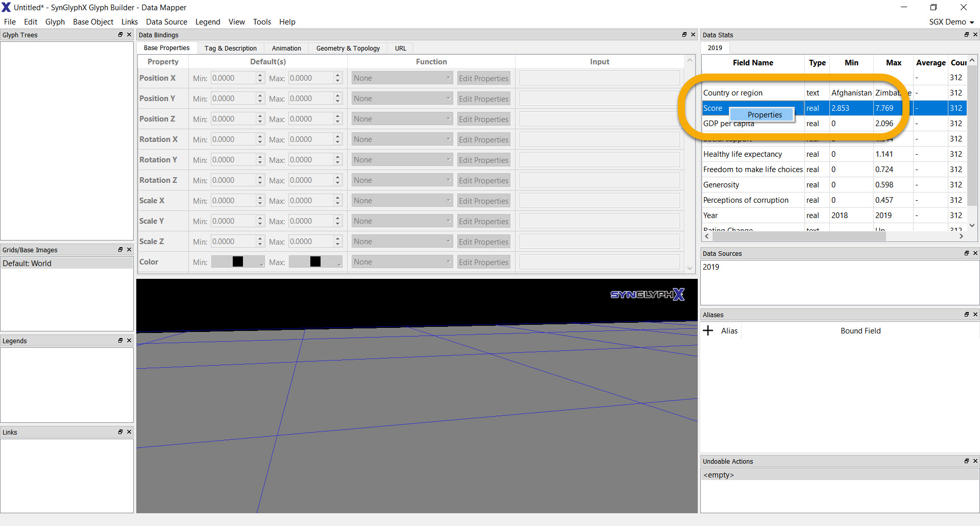Click the Scale Z Max value field

tap(311, 242)
